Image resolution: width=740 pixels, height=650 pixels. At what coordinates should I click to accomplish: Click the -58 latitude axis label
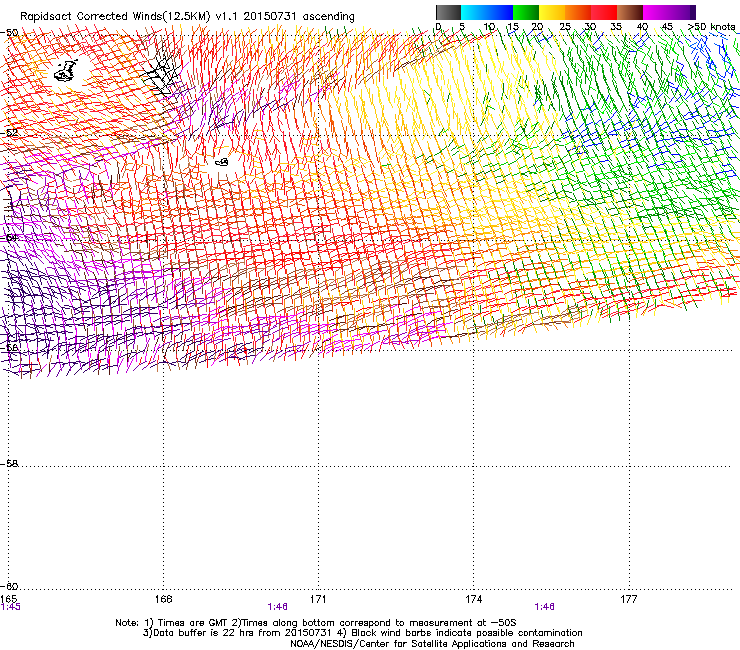pos(9,464)
